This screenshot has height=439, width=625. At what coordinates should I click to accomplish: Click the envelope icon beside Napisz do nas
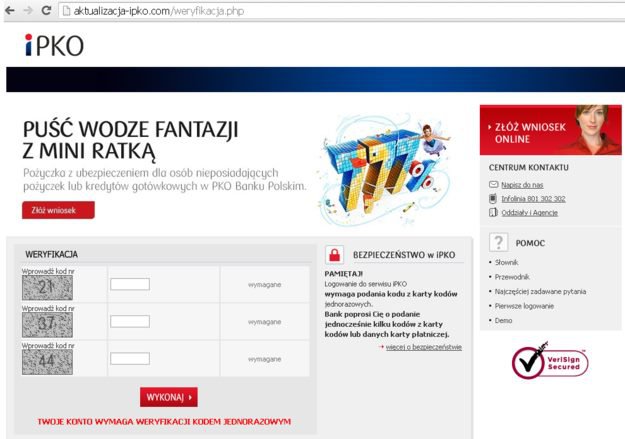point(493,185)
